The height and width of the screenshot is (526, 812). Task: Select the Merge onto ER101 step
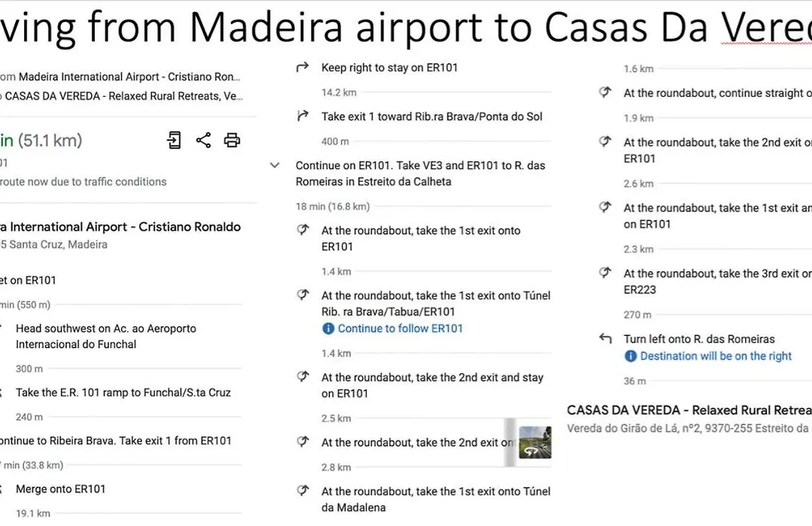(61, 489)
